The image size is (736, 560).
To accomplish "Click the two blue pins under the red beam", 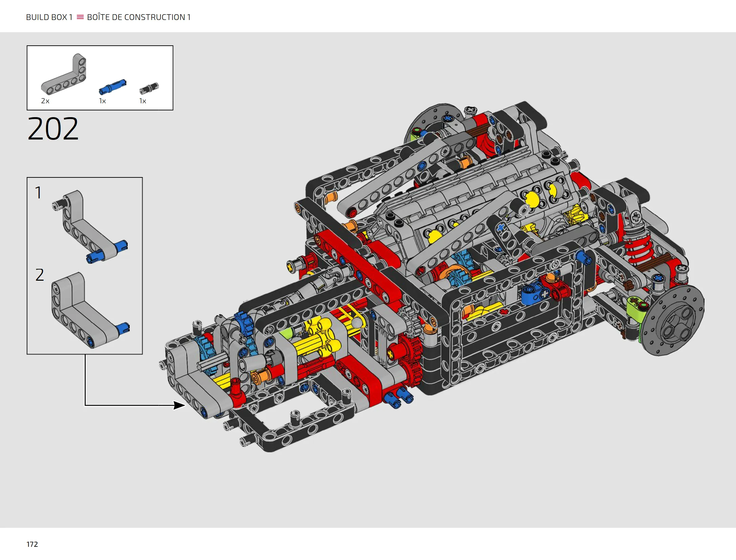I will click(399, 398).
